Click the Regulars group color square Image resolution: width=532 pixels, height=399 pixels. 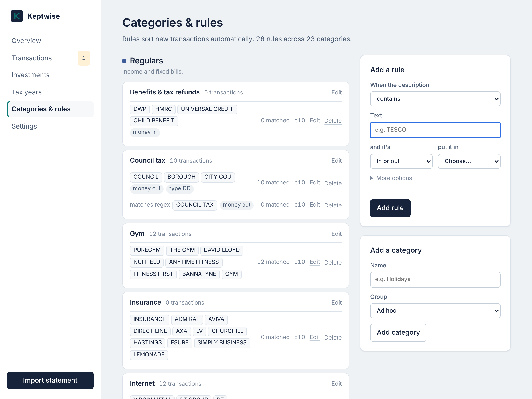click(x=124, y=61)
